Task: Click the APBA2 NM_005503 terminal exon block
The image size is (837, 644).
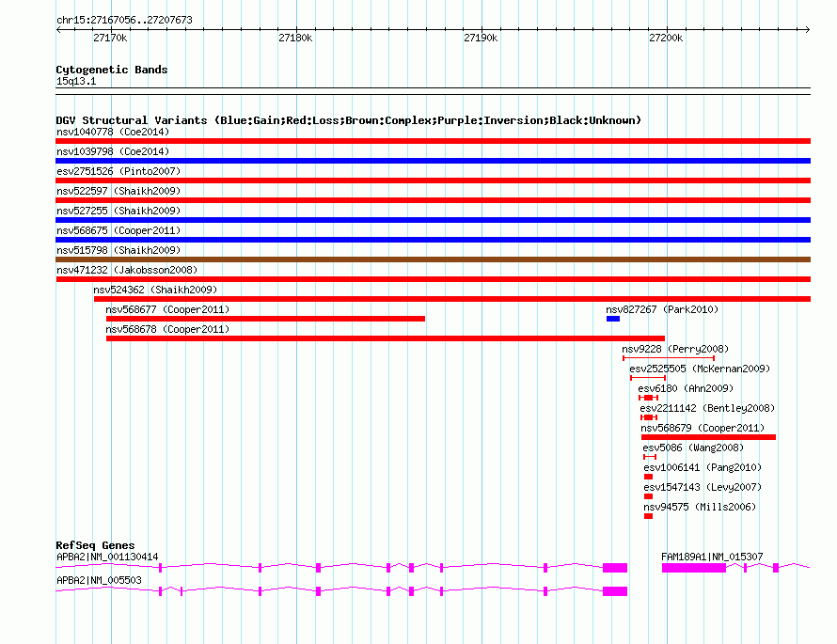Action: (x=615, y=591)
